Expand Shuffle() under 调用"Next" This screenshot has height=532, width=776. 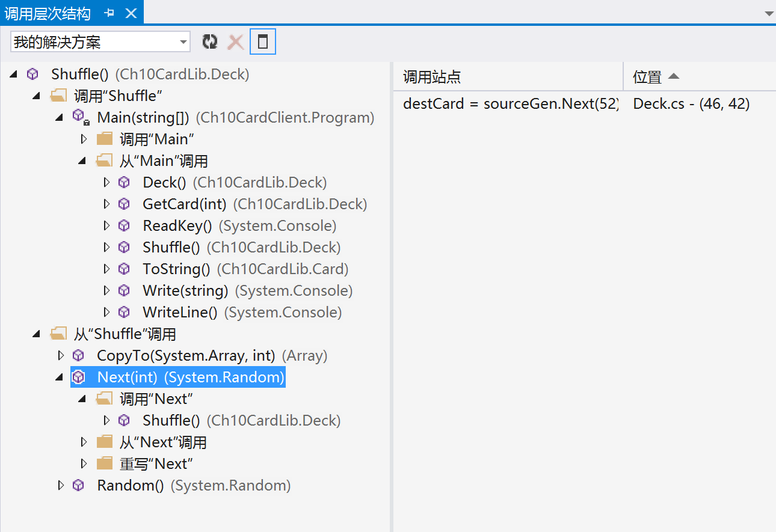pyautogui.click(x=106, y=420)
